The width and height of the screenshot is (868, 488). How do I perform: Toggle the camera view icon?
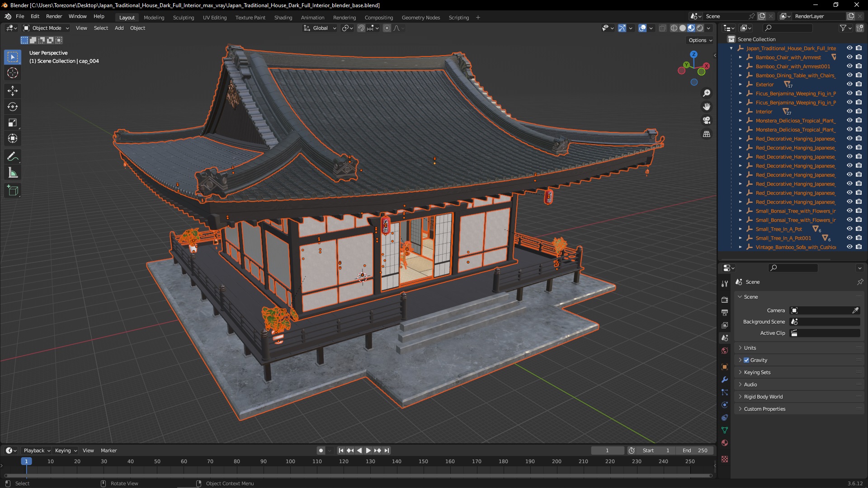[706, 121]
